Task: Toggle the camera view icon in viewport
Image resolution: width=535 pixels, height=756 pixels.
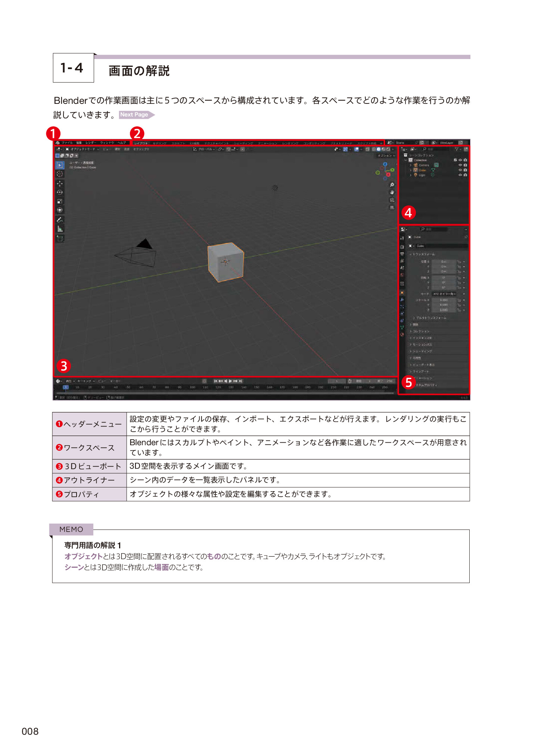Action: [x=392, y=200]
